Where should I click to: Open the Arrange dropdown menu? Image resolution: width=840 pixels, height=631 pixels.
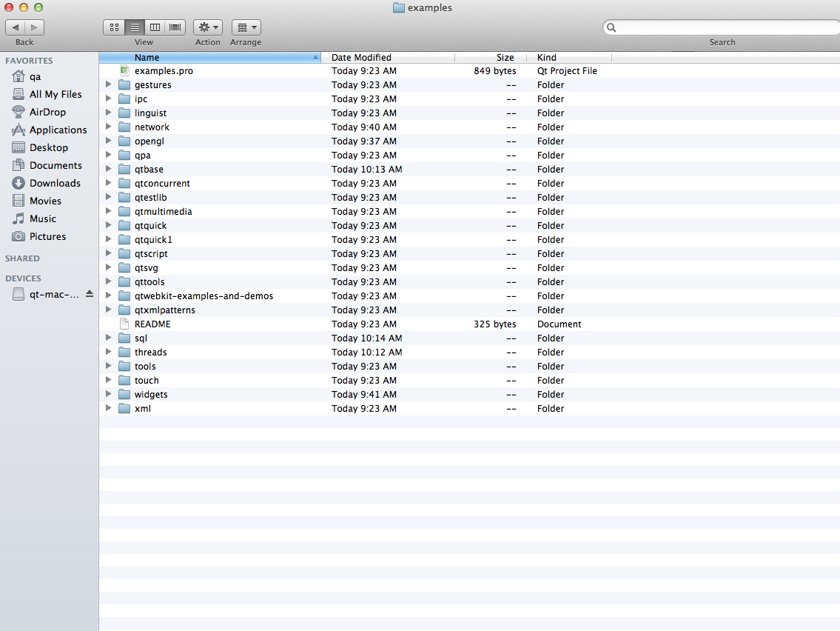tap(246, 27)
